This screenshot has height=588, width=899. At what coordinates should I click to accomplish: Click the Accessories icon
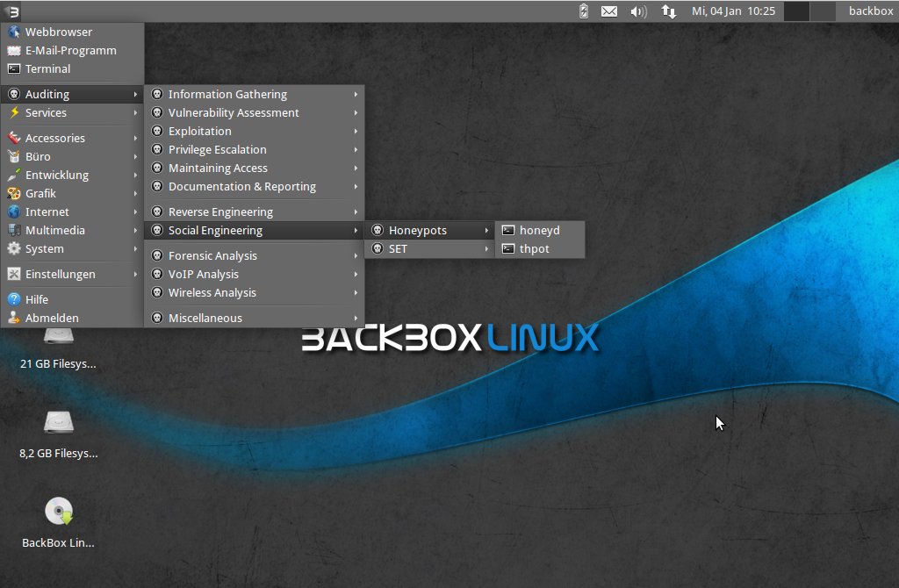pos(14,138)
